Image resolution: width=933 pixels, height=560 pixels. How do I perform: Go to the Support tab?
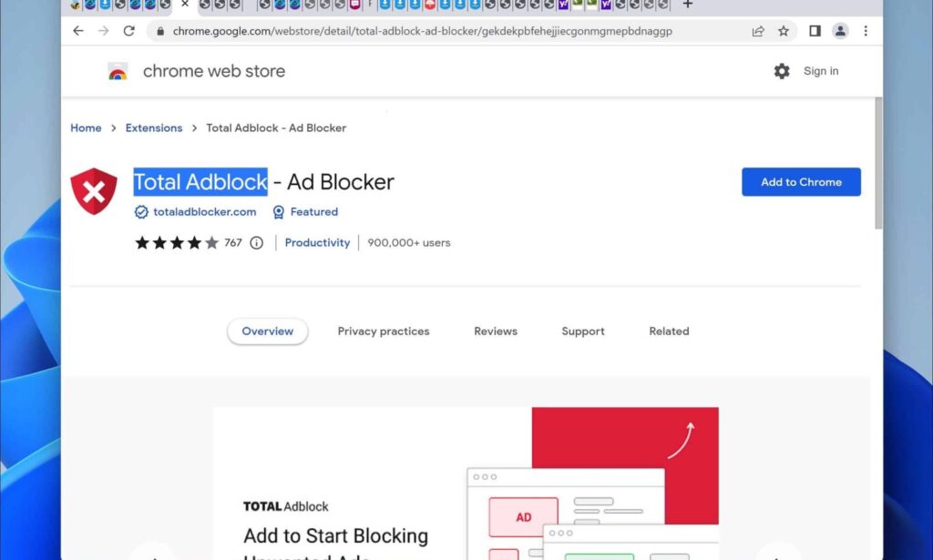pos(583,331)
